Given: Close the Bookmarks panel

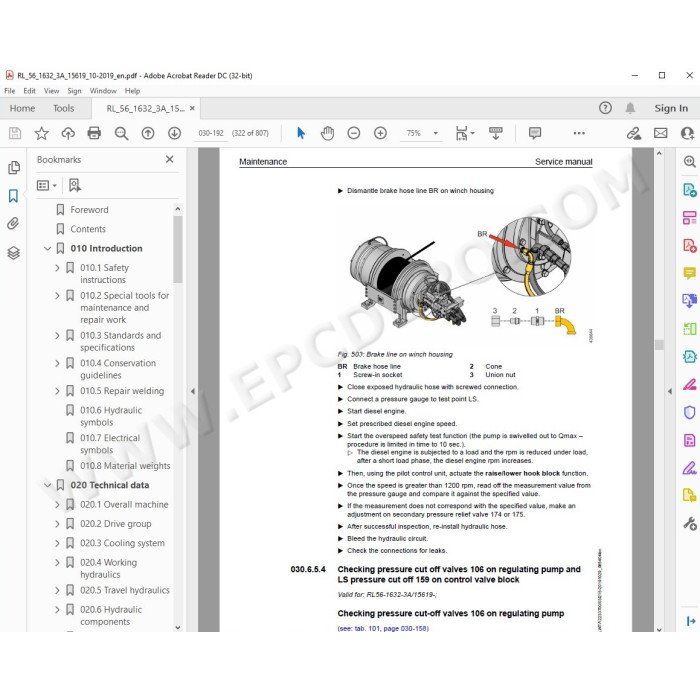Looking at the screenshot, I should [x=170, y=159].
